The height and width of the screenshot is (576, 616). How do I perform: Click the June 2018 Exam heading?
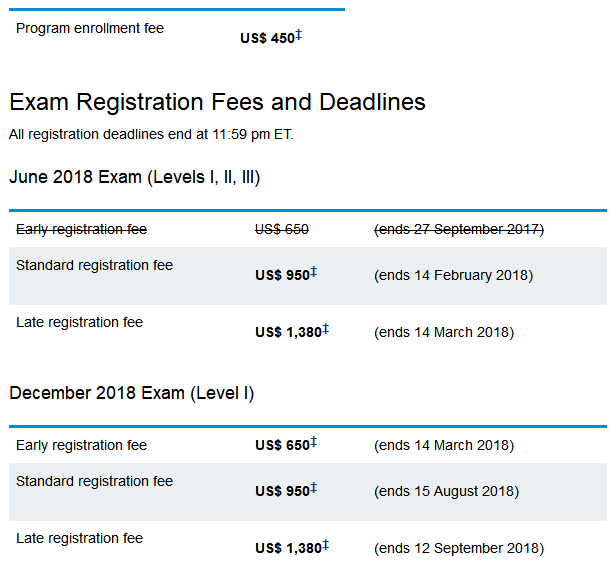click(135, 177)
